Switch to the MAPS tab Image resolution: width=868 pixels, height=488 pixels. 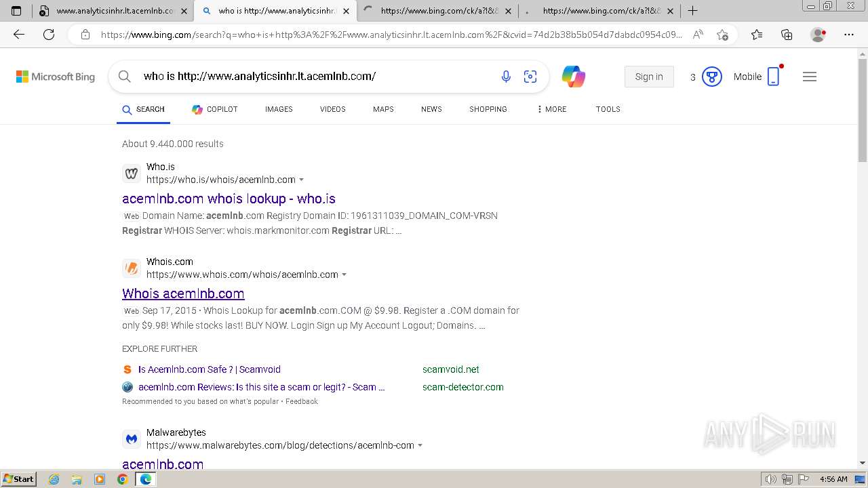pyautogui.click(x=383, y=109)
